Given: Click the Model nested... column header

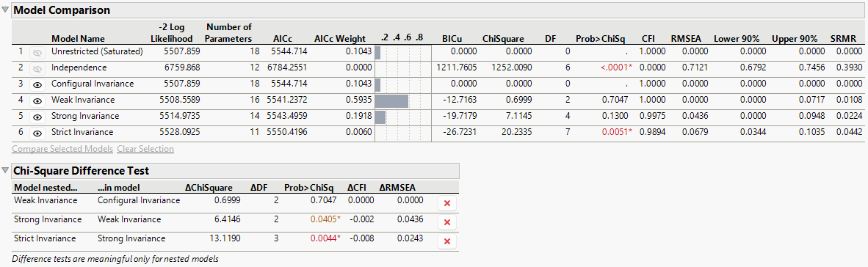Looking at the screenshot, I should (x=46, y=187).
